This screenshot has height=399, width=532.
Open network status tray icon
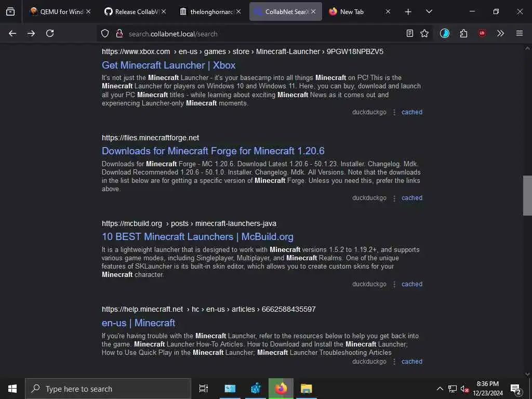[453, 389]
